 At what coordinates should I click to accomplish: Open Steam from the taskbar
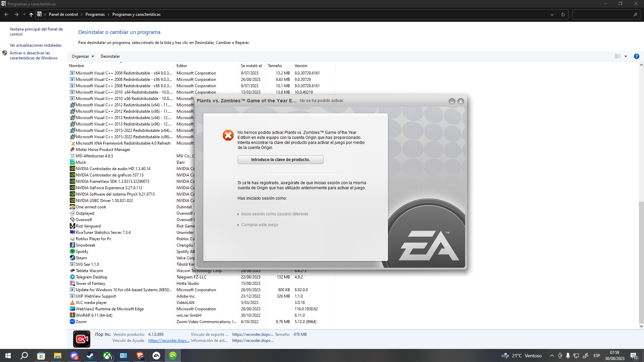pos(90,356)
